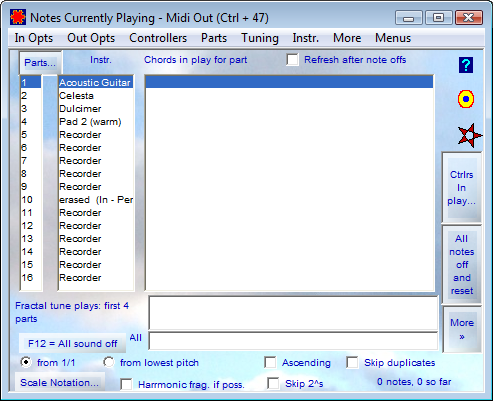The height and width of the screenshot is (401, 493).
Task: Select part number 7 in parts list
Action: click(x=31, y=161)
